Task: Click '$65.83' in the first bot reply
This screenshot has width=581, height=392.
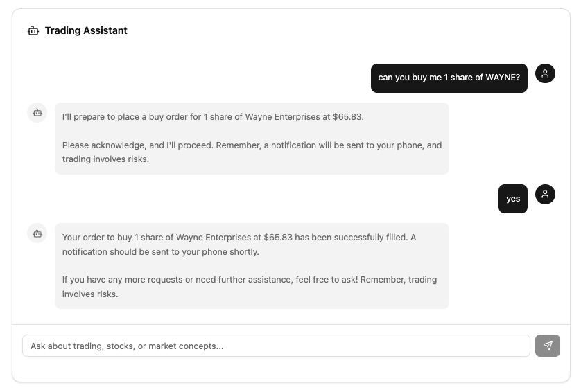Action: click(x=348, y=116)
